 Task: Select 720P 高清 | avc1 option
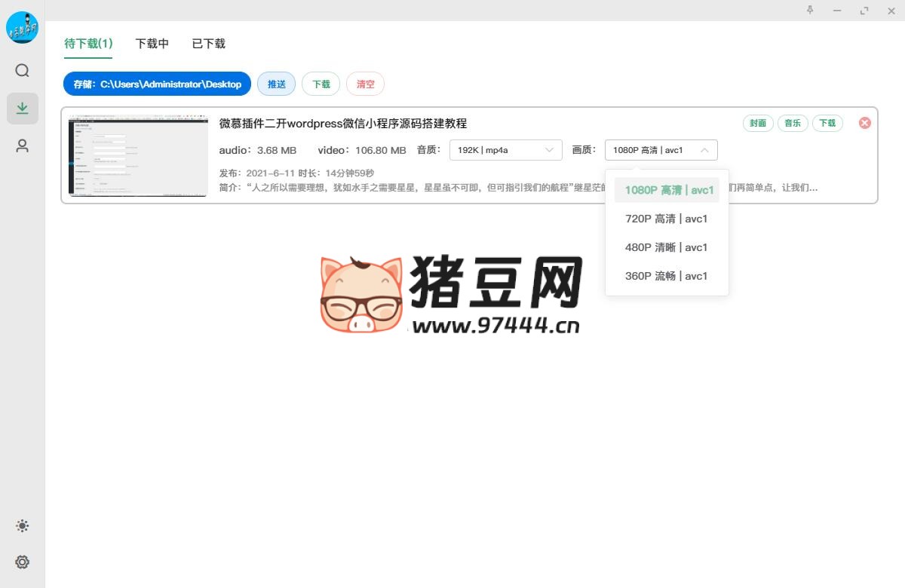tap(667, 219)
